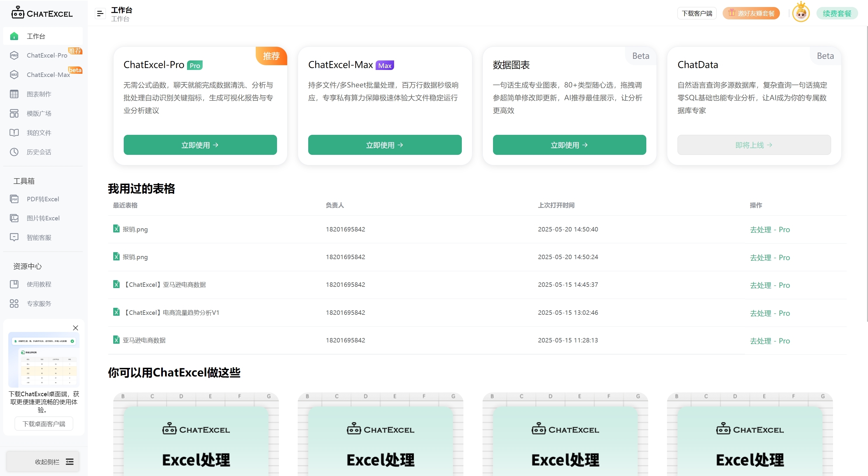Click the 智能客服 chat icon
The width and height of the screenshot is (868, 476).
pyautogui.click(x=14, y=238)
